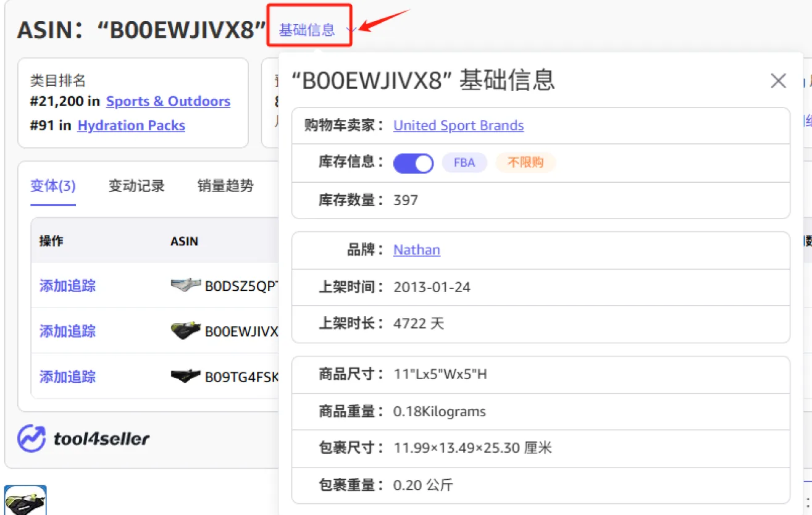Click the ASIN "B00EWJIVX8" heading
Viewport: 812px width, 515px height.
click(x=141, y=30)
